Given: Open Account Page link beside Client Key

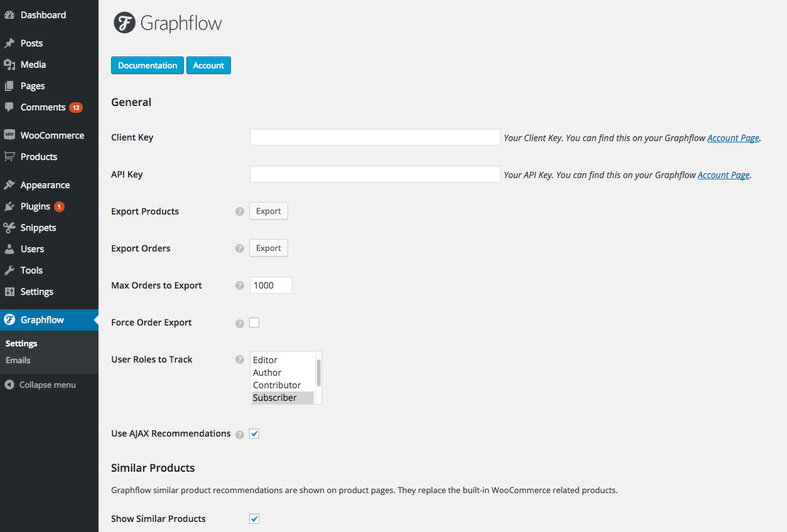Looking at the screenshot, I should coord(733,138).
